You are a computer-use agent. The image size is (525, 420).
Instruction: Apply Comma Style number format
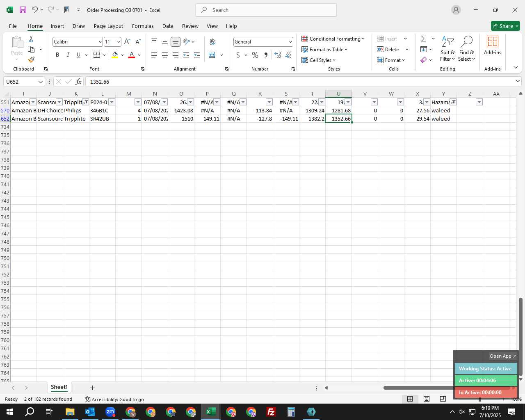click(x=266, y=55)
